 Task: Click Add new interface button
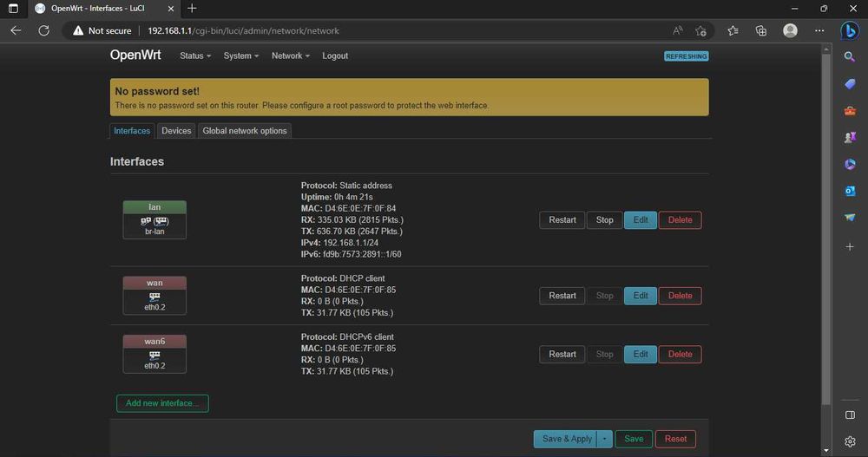click(162, 402)
